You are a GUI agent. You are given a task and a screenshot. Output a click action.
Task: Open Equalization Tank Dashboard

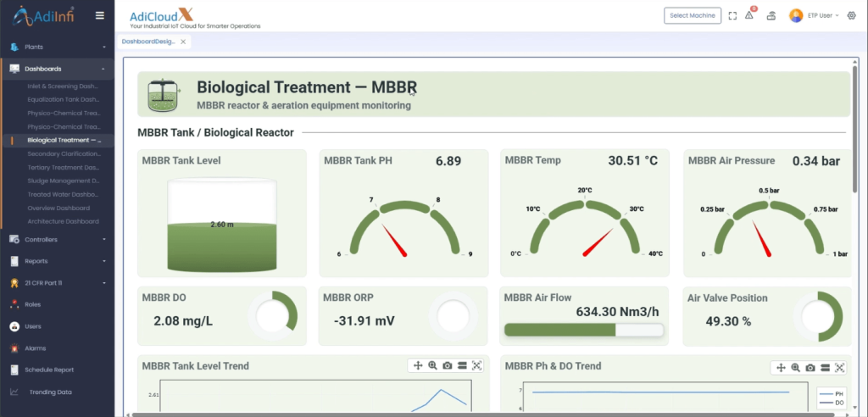[x=63, y=100]
